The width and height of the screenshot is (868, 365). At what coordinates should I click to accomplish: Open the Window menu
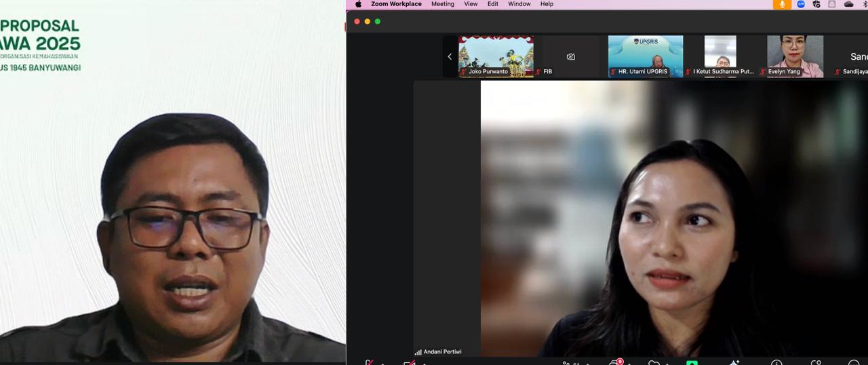tap(519, 4)
